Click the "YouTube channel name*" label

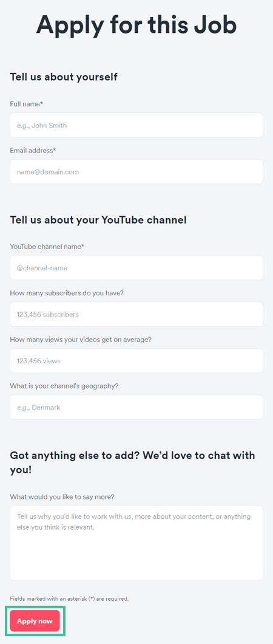[47, 247]
